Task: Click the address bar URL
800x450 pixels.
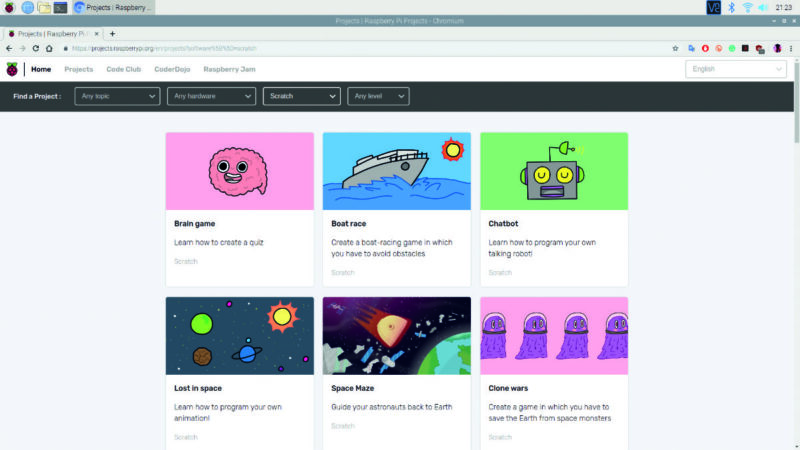Action: pos(163,48)
